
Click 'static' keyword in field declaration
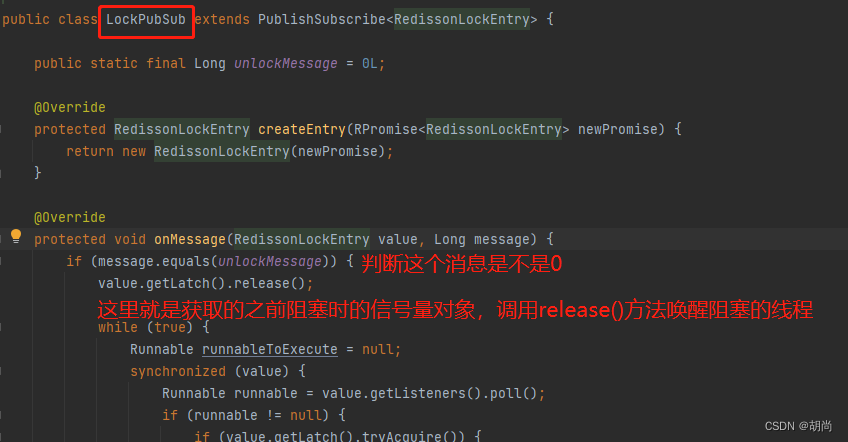point(114,63)
